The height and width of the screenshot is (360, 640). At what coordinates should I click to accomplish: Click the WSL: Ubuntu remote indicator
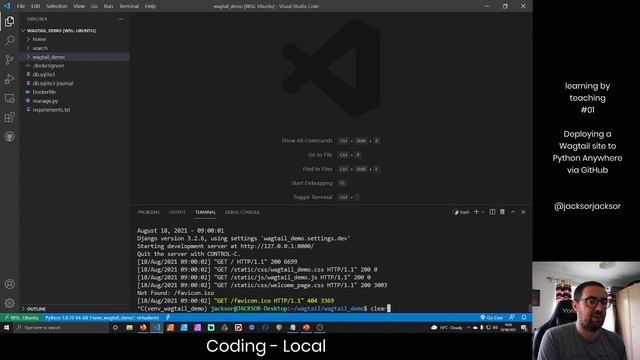point(21,318)
